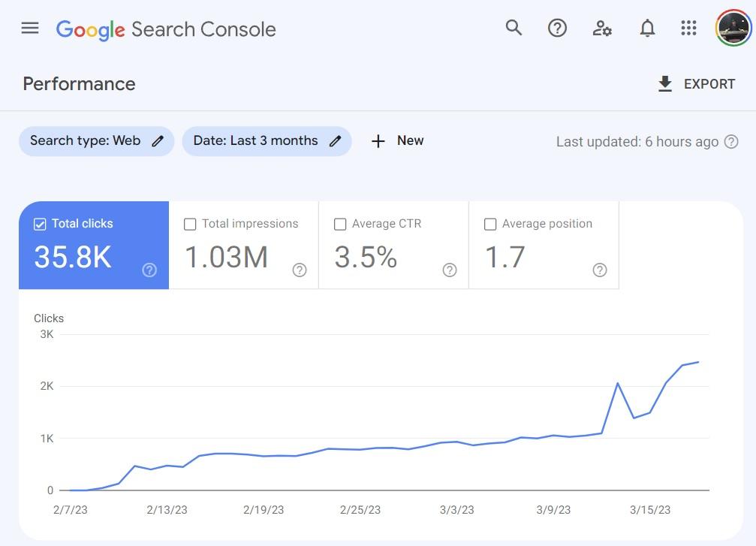Click the chart peak near 3/15/23
This screenshot has width=756, height=546.
[618, 383]
